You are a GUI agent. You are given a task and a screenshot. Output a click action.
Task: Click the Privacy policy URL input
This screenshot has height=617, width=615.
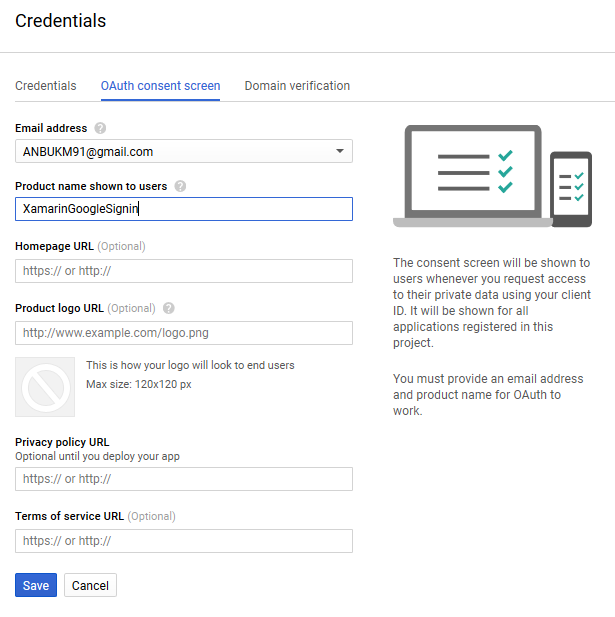184,479
